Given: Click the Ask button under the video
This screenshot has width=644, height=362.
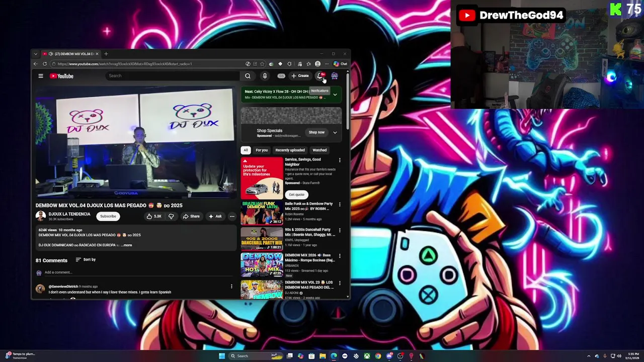Looking at the screenshot, I should click(x=215, y=216).
